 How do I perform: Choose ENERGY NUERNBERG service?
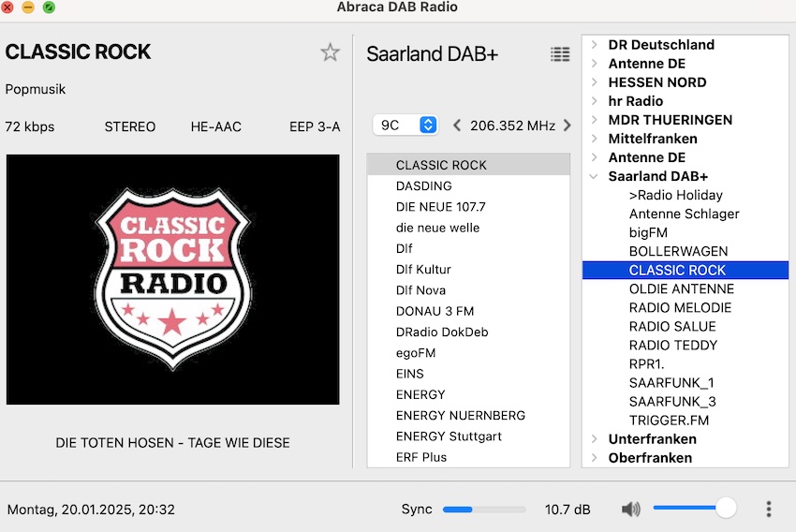(468, 415)
